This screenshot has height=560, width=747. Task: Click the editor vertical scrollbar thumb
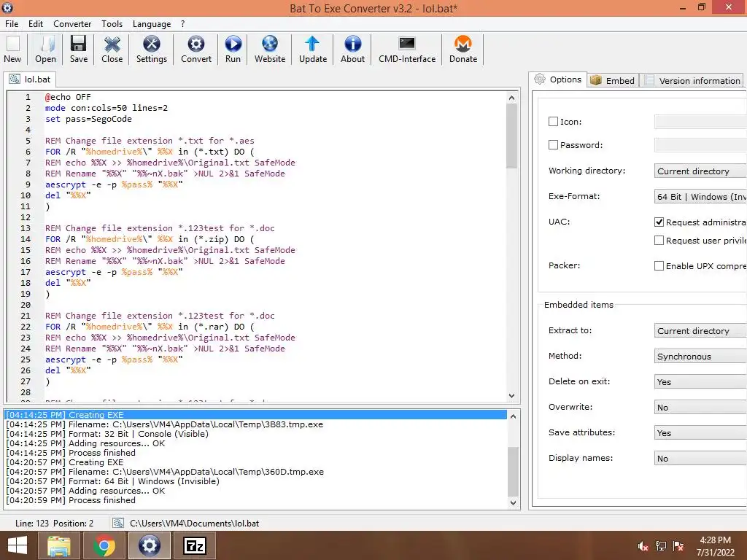point(511,136)
